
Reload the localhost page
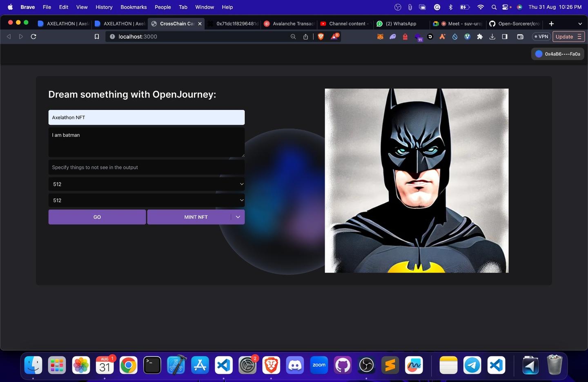[33, 36]
